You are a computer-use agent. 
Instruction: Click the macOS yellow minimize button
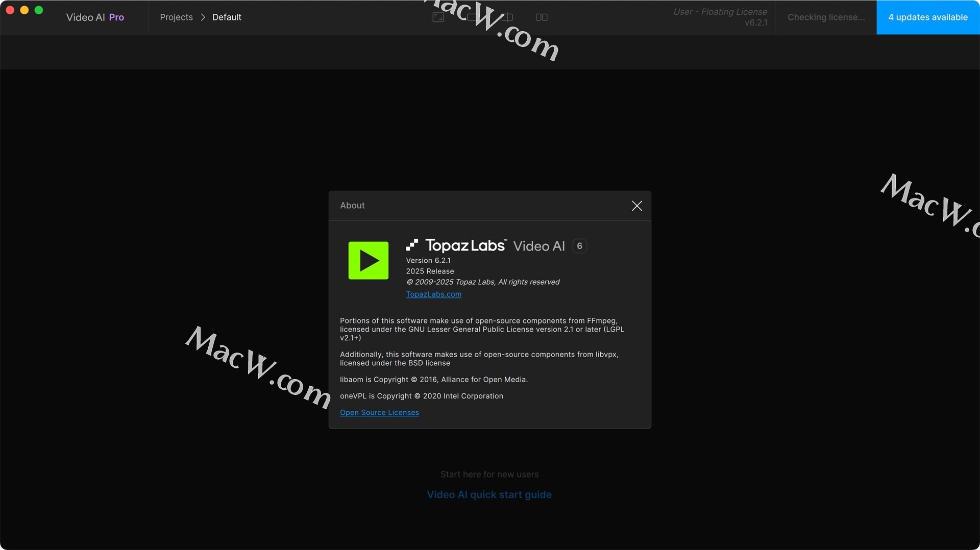[x=24, y=10]
